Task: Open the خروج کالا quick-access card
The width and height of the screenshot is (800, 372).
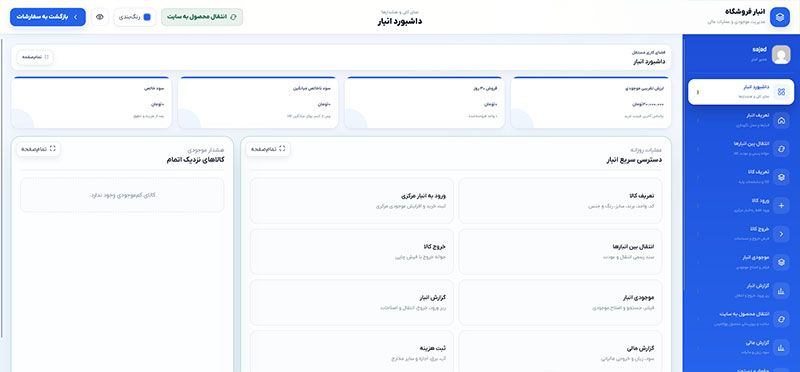Action: coord(352,252)
